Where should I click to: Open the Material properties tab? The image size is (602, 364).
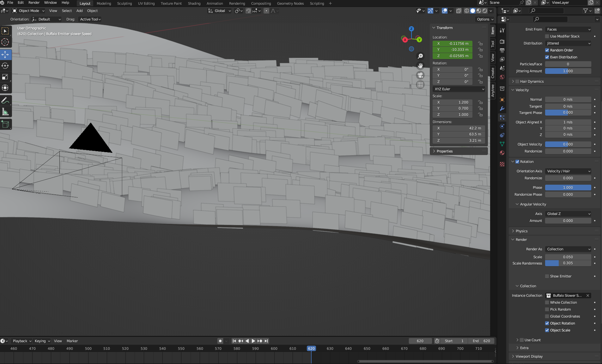pos(502,153)
